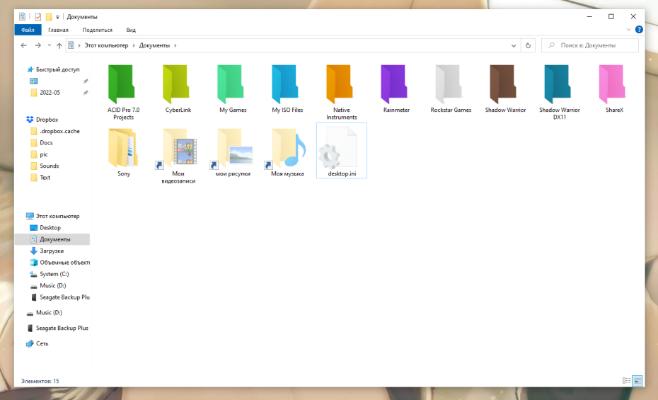The image size is (658, 400).
Task: Select System (C:) drive in sidebar
Action: 54,274
